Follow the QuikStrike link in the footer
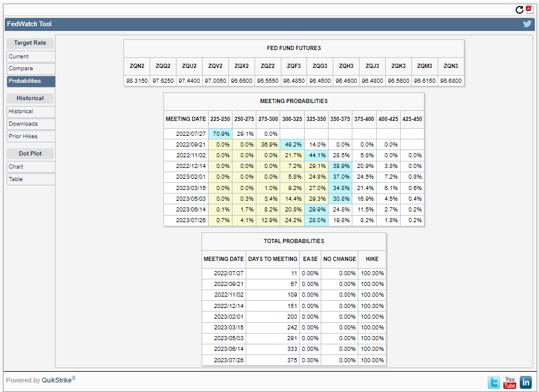 pyautogui.click(x=58, y=380)
